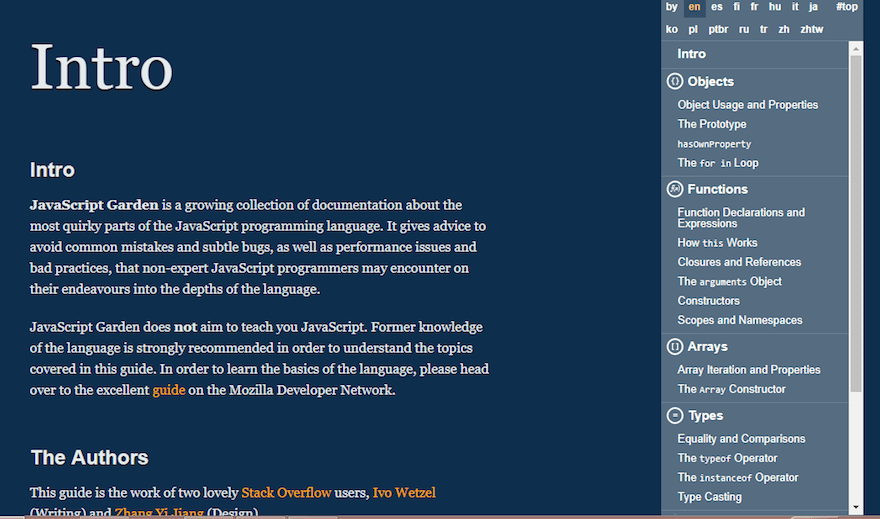Viewport: 880px width, 519px height.
Task: Switch language to 'it'
Action: (795, 7)
